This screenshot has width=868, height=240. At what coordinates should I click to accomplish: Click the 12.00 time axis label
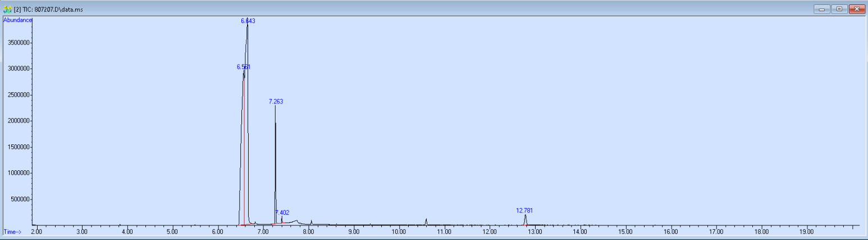[x=490, y=232]
